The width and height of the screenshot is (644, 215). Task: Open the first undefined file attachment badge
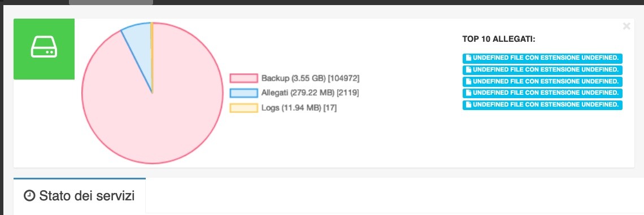[542, 58]
